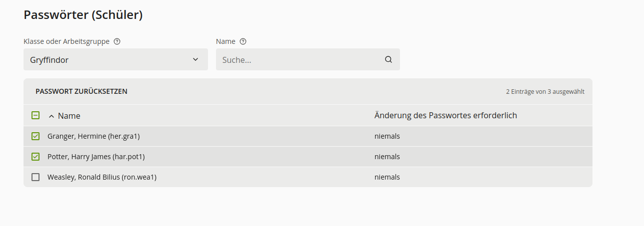Image resolution: width=644 pixels, height=226 pixels.
Task: Check Weasley, Ronald Bilius checkbox
Action: point(35,177)
